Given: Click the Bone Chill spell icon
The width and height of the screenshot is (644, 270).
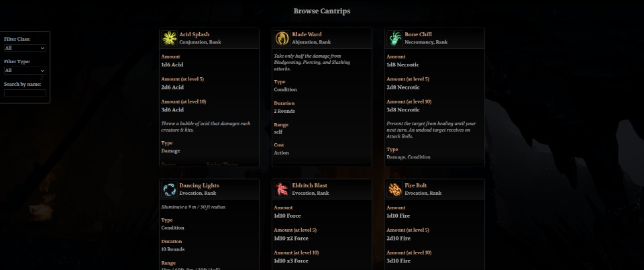Looking at the screenshot, I should (x=394, y=38).
